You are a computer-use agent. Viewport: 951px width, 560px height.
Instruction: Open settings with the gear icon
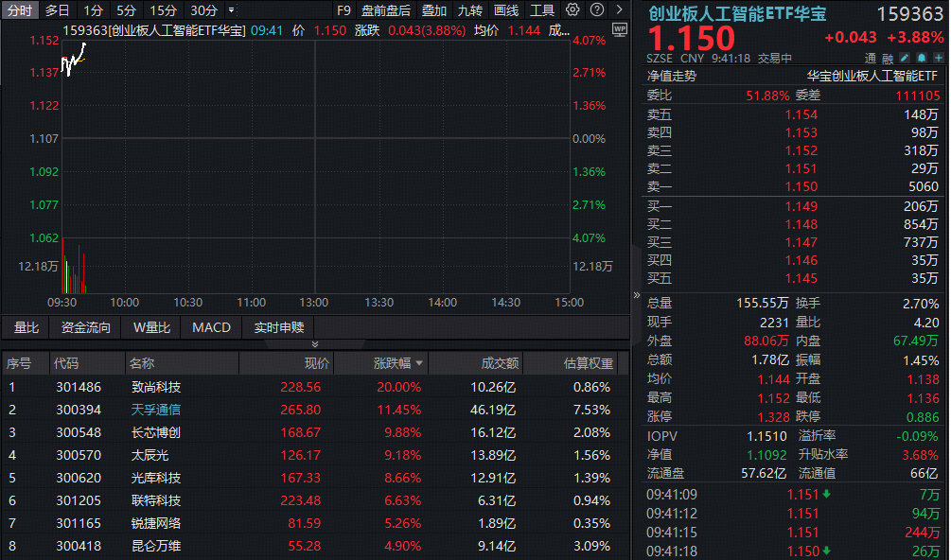coord(572,9)
